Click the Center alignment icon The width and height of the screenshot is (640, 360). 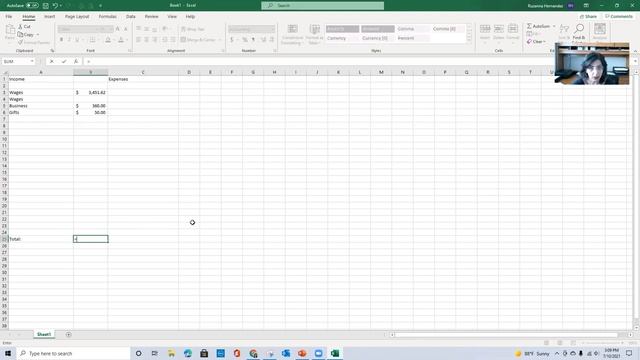click(x=147, y=40)
